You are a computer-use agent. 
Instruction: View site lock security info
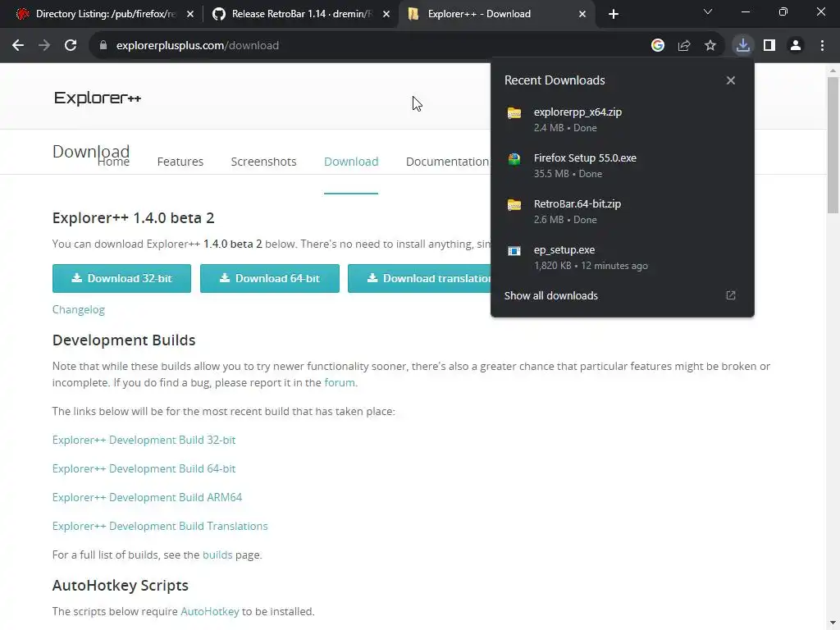(103, 46)
